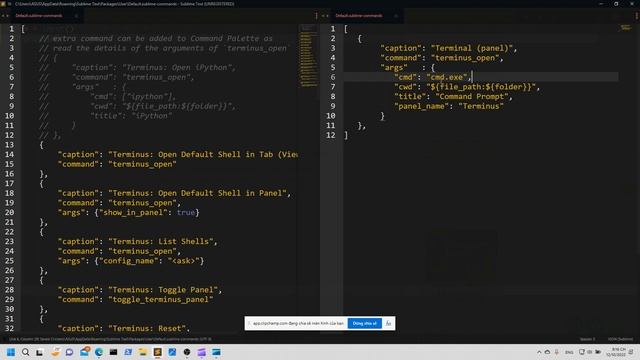Viewport: 640px width, 360px height.
Task: Open File Explorer from the taskbar
Action: [142, 352]
